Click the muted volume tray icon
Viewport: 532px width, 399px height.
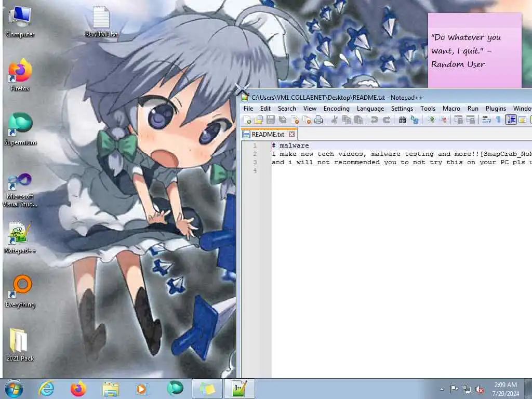tap(480, 390)
